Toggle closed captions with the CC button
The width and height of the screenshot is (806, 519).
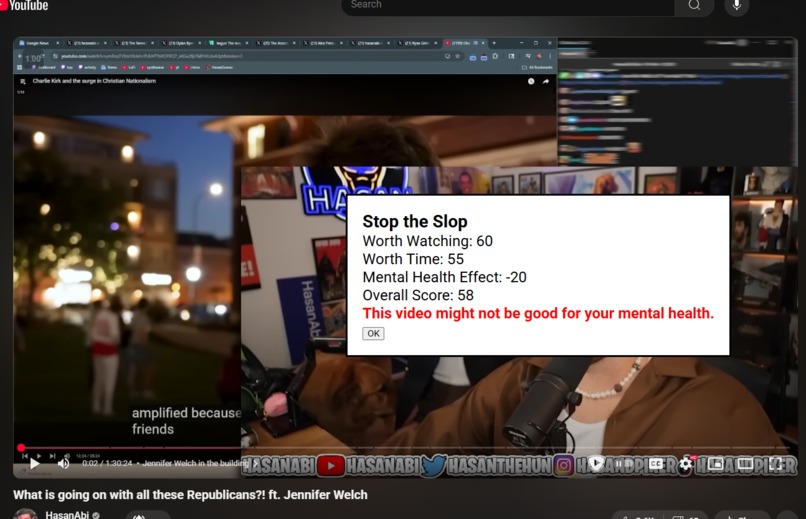(x=656, y=464)
